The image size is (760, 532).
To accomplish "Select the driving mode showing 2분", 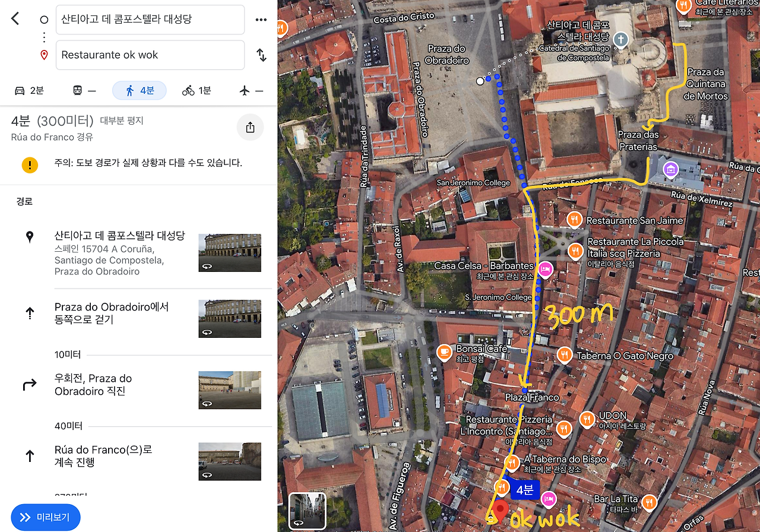I will 30,90.
